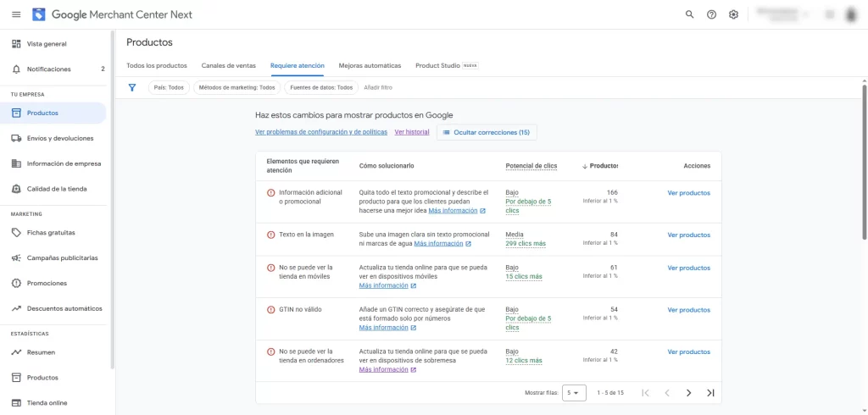
Task: Open settings gear icon
Action: pyautogui.click(x=733, y=15)
